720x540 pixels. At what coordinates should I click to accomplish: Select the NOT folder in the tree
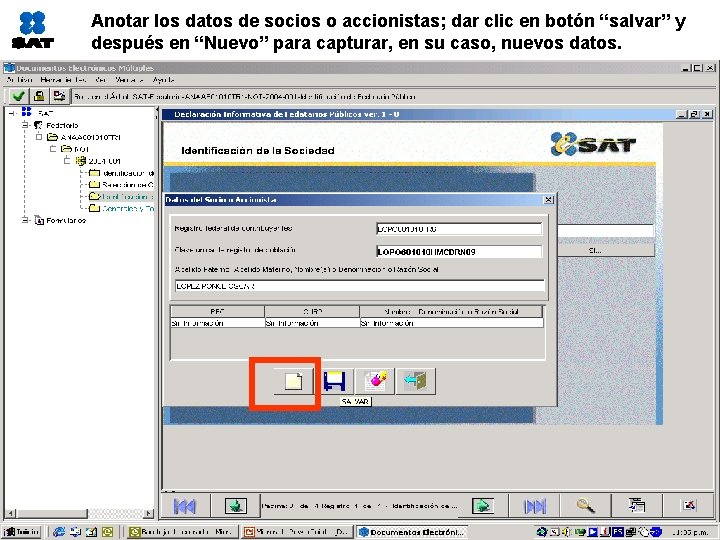75,149
